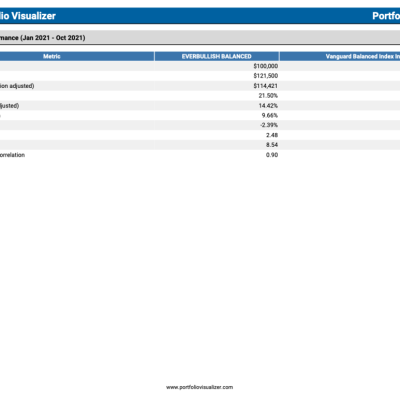Image resolution: width=400 pixels, height=400 pixels.
Task: Click the EVERBULLISH BALANCED column header
Action: click(217, 56)
